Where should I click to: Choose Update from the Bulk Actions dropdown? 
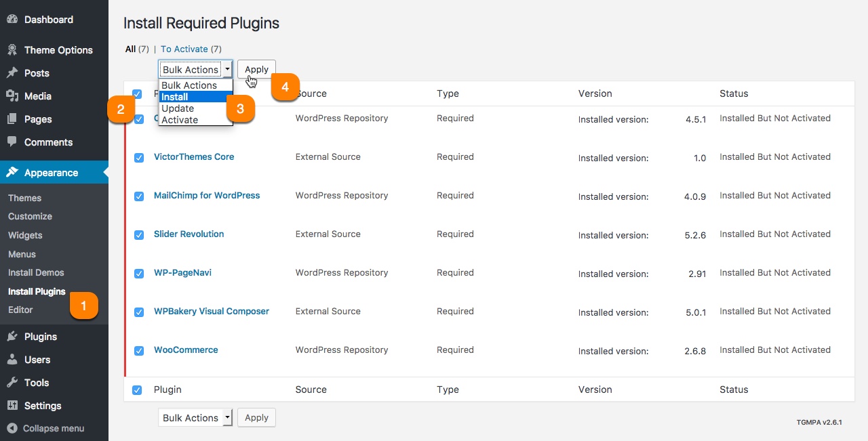178,108
